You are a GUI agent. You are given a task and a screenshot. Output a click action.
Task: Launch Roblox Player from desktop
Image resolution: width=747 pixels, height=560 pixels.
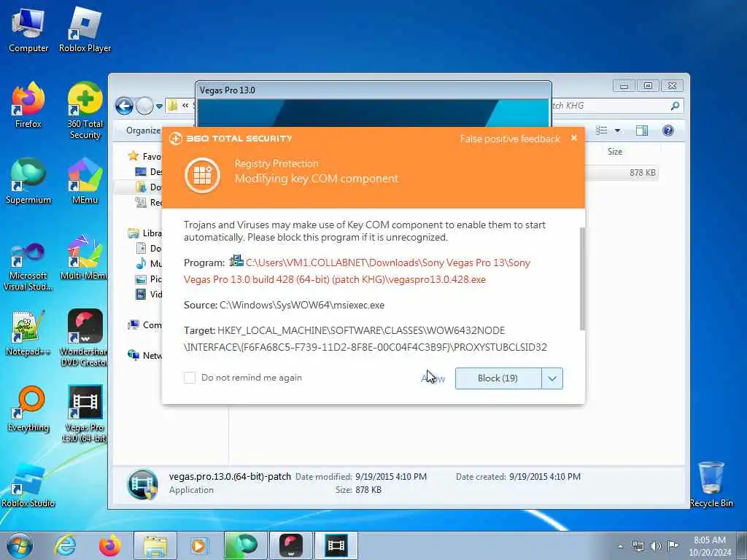[x=85, y=31]
